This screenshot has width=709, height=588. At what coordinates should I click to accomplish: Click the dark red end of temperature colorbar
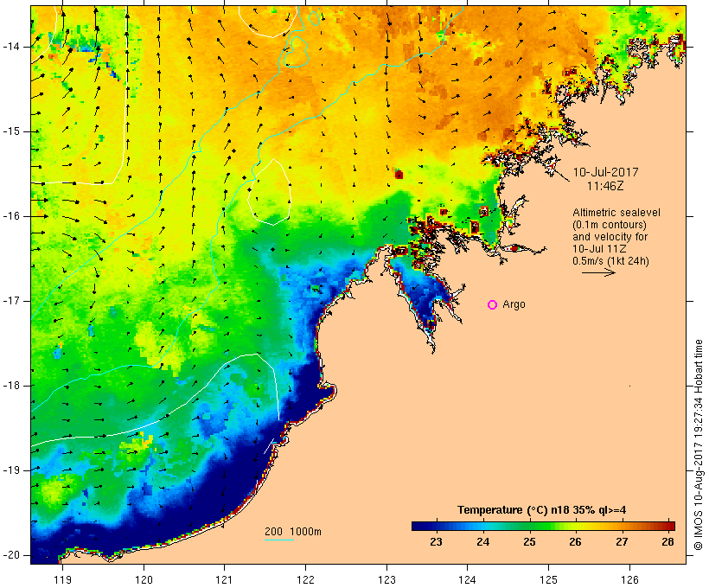[670, 526]
